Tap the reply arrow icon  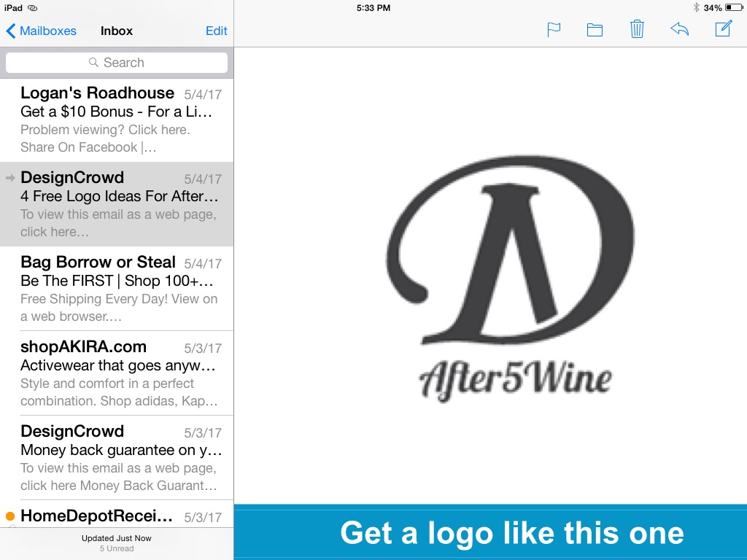pyautogui.click(x=679, y=30)
